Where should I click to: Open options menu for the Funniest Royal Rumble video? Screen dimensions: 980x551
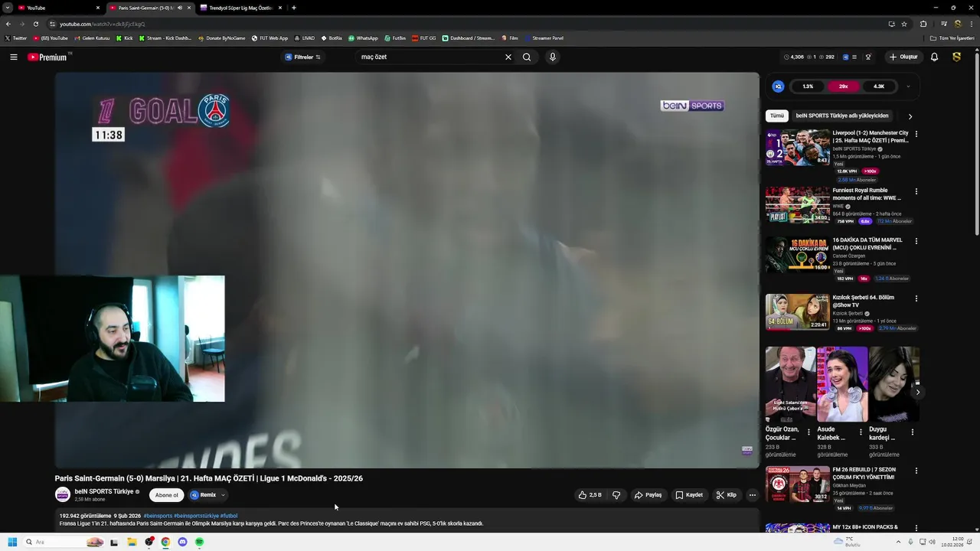tap(916, 191)
